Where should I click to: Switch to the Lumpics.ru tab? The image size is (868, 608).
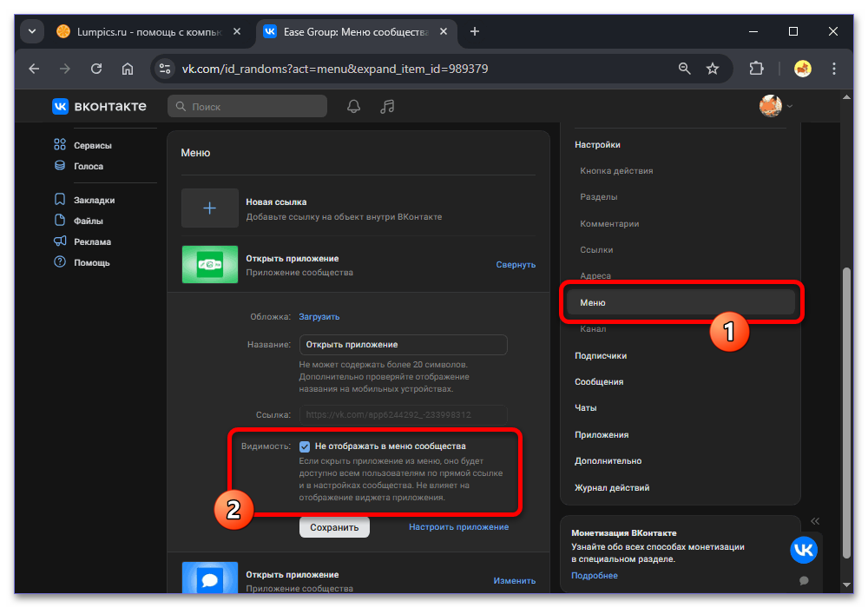pyautogui.click(x=148, y=32)
